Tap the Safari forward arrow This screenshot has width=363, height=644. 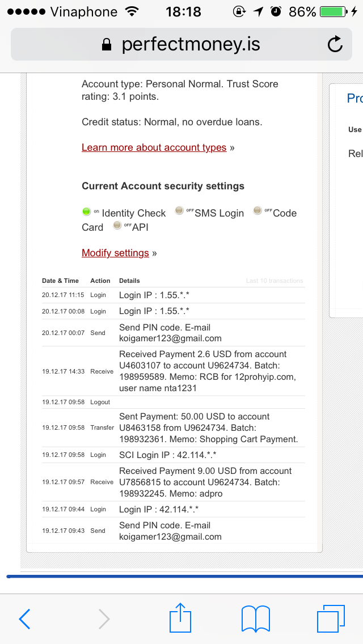point(104,618)
